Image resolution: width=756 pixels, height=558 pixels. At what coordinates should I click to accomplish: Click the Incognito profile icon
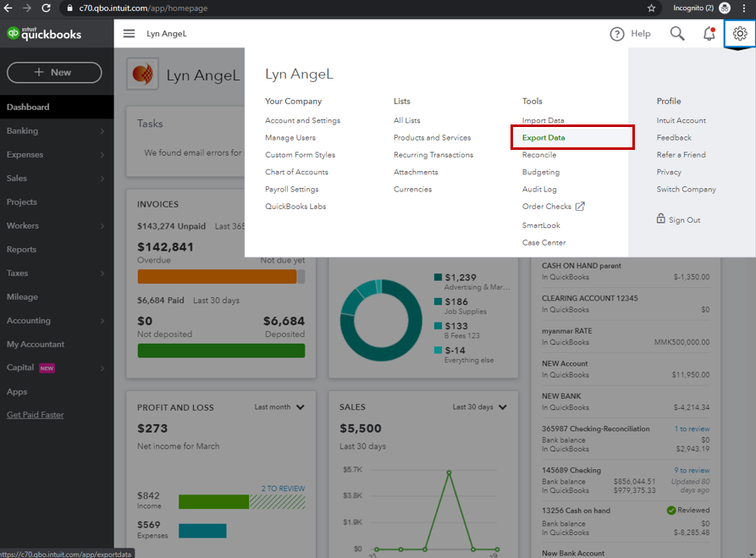pos(725,8)
